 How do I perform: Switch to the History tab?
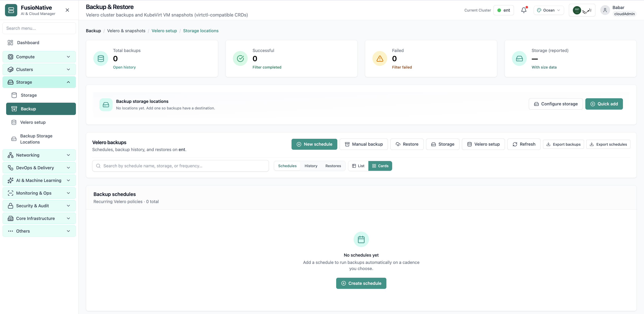(x=311, y=166)
